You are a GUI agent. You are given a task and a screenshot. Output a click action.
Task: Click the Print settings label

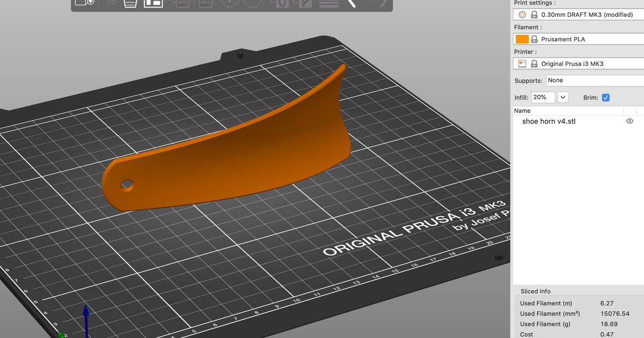point(535,3)
